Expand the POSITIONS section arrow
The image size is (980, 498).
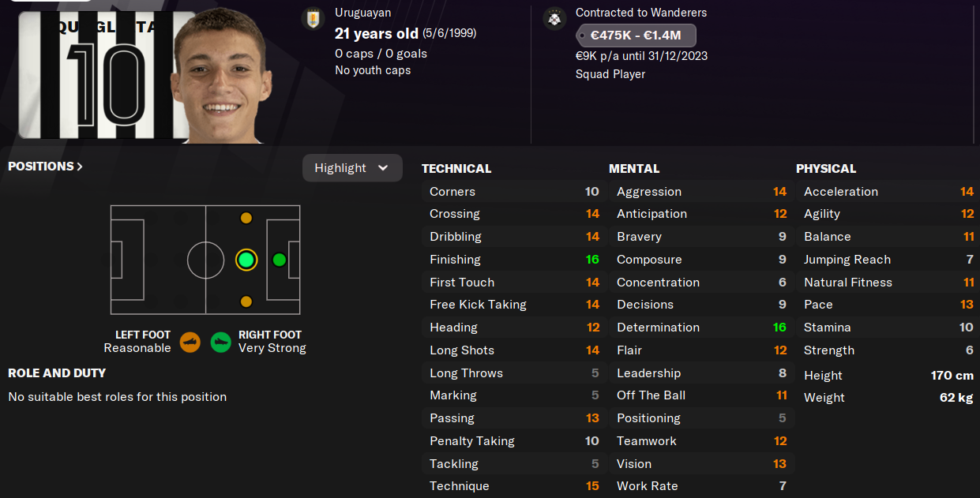[79, 167]
